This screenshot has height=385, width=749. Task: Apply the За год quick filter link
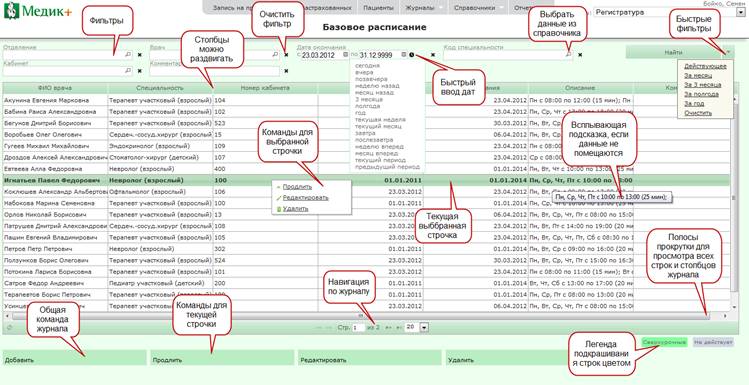click(x=694, y=103)
